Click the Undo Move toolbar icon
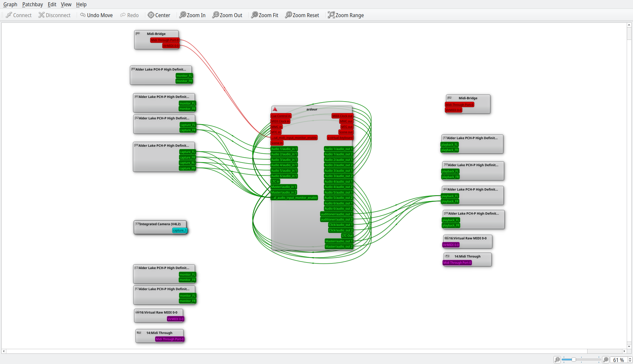The image size is (633, 364). pyautogui.click(x=96, y=15)
